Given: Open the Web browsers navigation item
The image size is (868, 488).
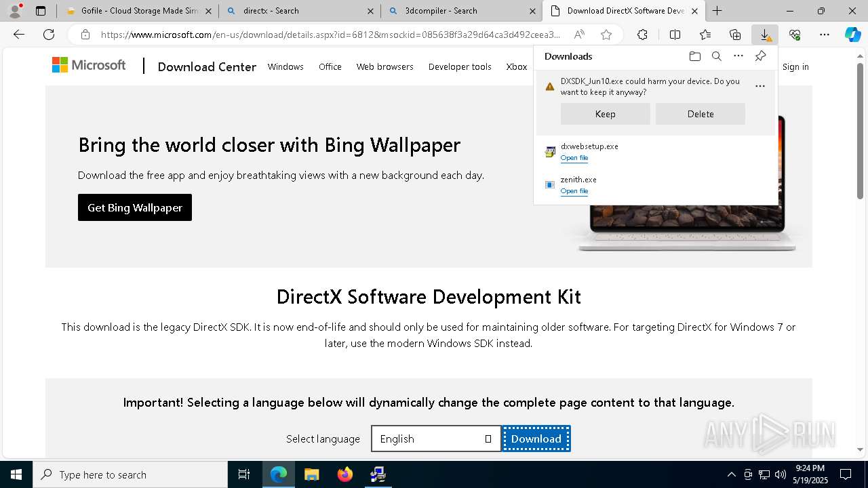Looking at the screenshot, I should pos(385,66).
